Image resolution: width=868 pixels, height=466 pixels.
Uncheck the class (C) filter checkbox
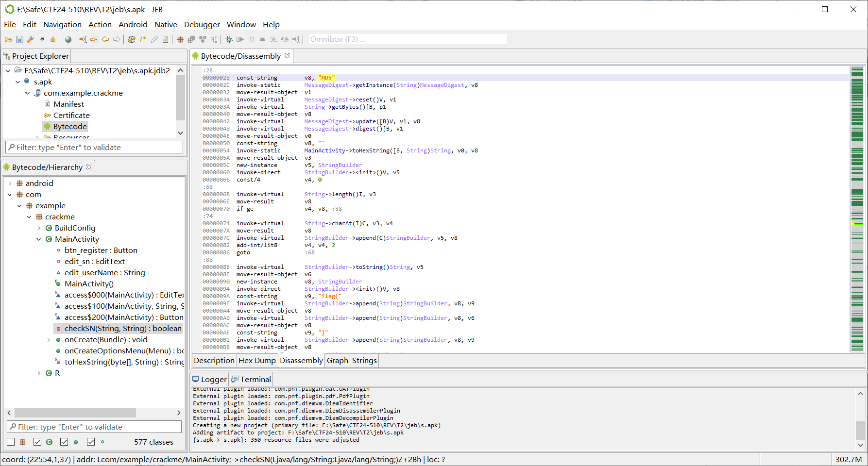37,442
